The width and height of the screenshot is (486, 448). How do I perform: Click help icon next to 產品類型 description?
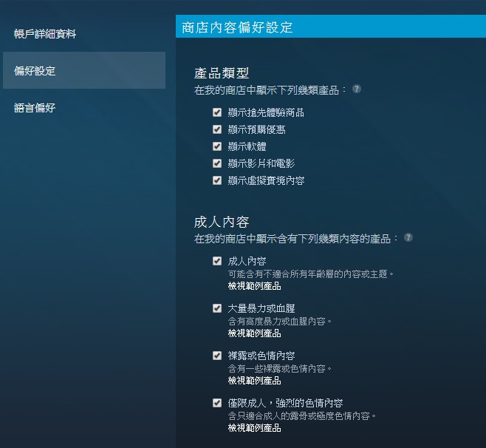pyautogui.click(x=357, y=89)
